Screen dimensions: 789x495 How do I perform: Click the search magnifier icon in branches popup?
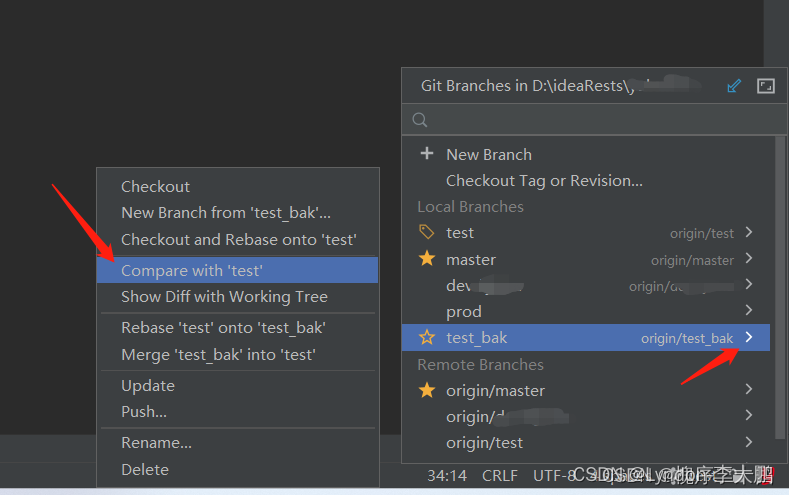coord(420,120)
